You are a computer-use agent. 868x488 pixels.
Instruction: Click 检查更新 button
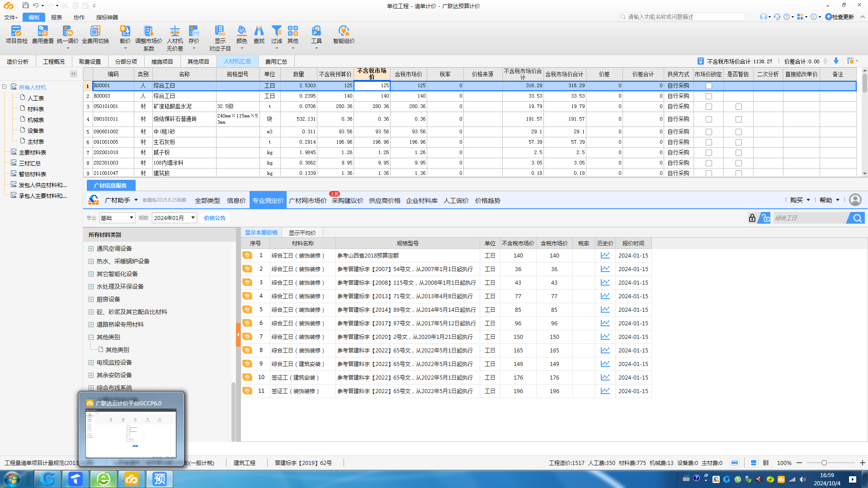[840, 17]
